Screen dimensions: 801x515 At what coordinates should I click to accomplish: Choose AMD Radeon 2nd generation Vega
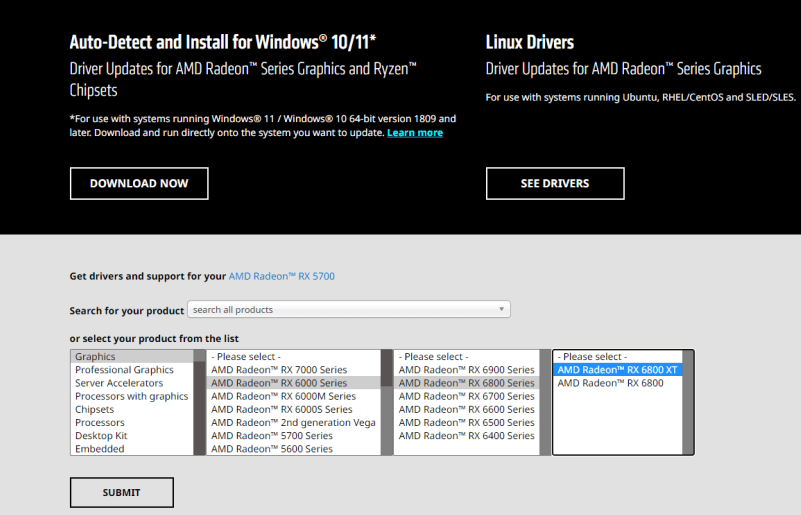point(293,423)
